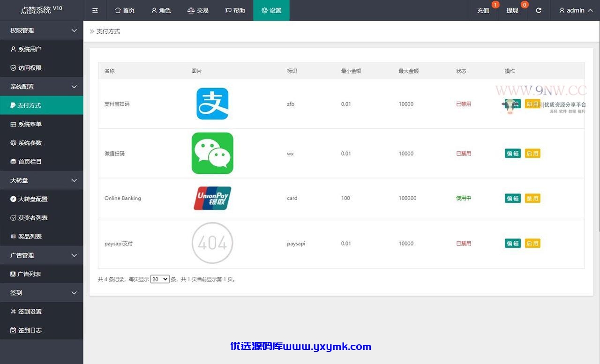Open 广告列表 in the sidebar
The image size is (600, 364).
click(42, 274)
